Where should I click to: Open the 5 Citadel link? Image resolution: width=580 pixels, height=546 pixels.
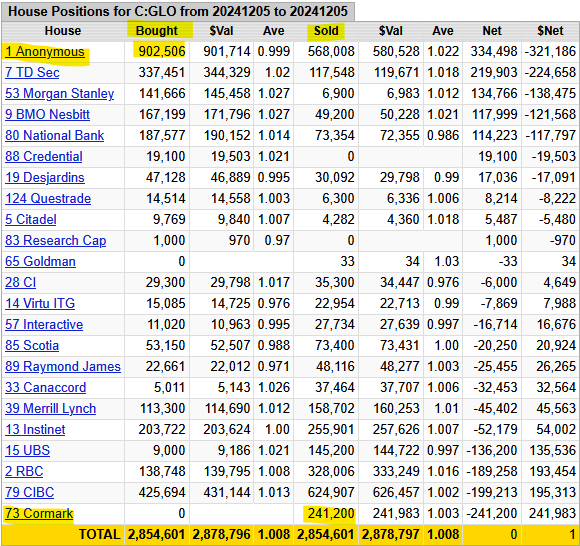(31, 220)
